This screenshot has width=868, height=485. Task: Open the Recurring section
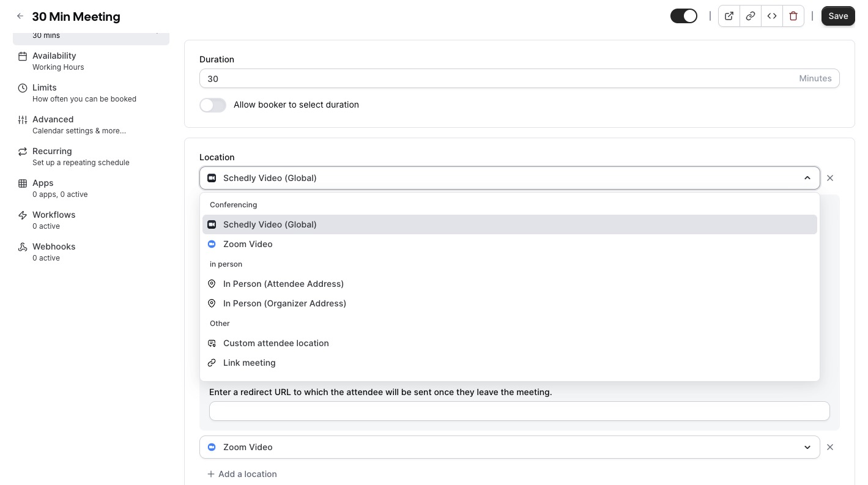tap(91, 157)
